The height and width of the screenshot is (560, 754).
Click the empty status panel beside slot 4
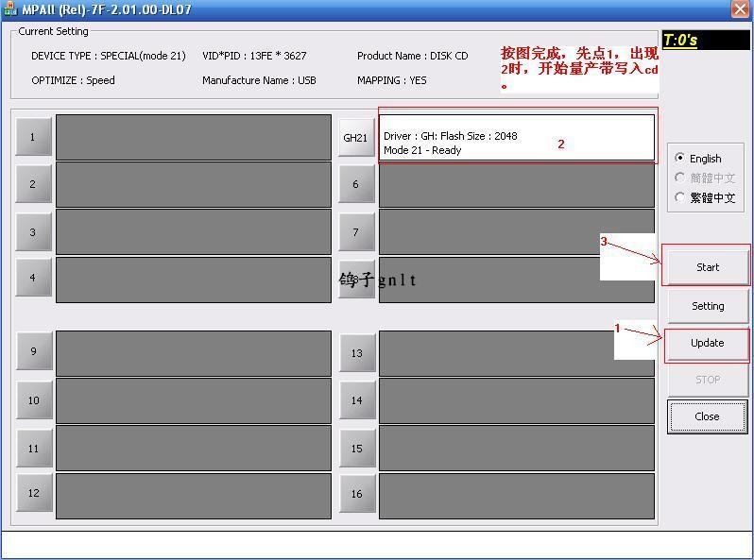(x=194, y=280)
